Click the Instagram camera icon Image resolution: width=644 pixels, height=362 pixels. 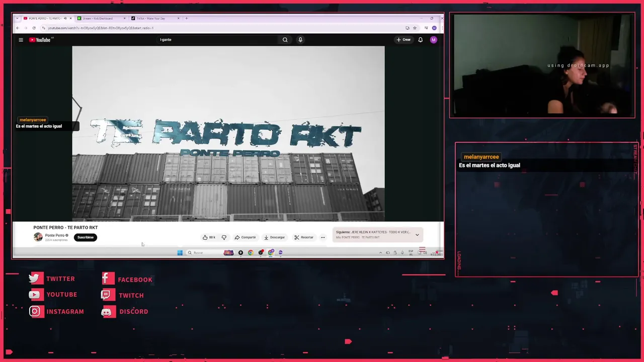click(x=35, y=312)
